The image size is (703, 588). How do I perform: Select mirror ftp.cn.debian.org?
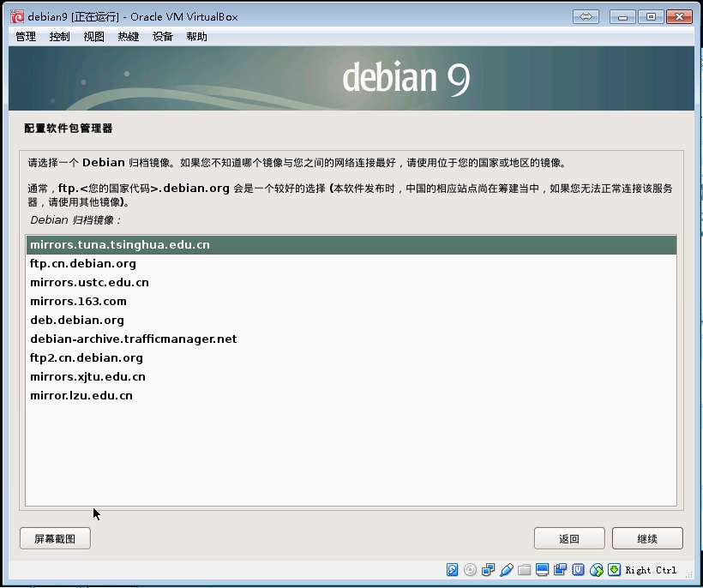point(351,263)
